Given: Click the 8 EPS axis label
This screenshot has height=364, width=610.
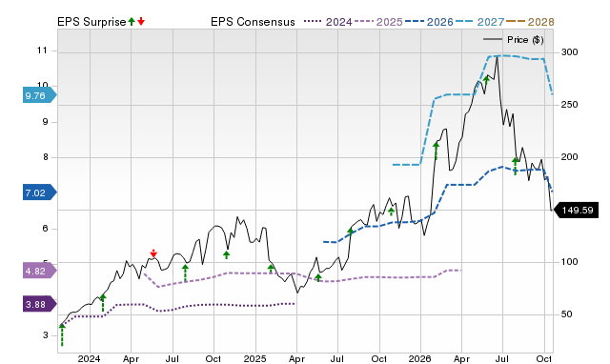Looking at the screenshot, I should pyautogui.click(x=45, y=157).
